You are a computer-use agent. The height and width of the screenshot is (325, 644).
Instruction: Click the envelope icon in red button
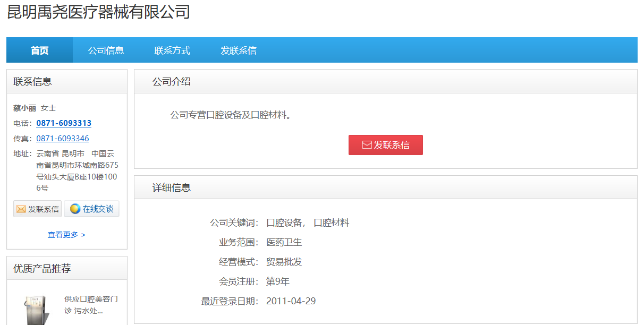367,145
